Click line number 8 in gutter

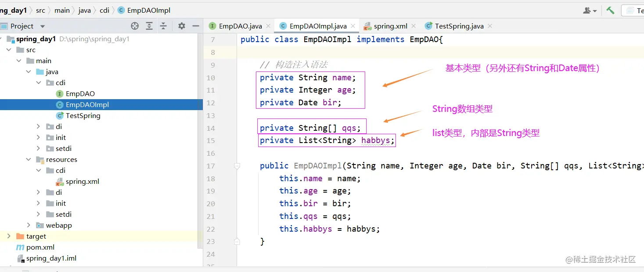(x=213, y=53)
